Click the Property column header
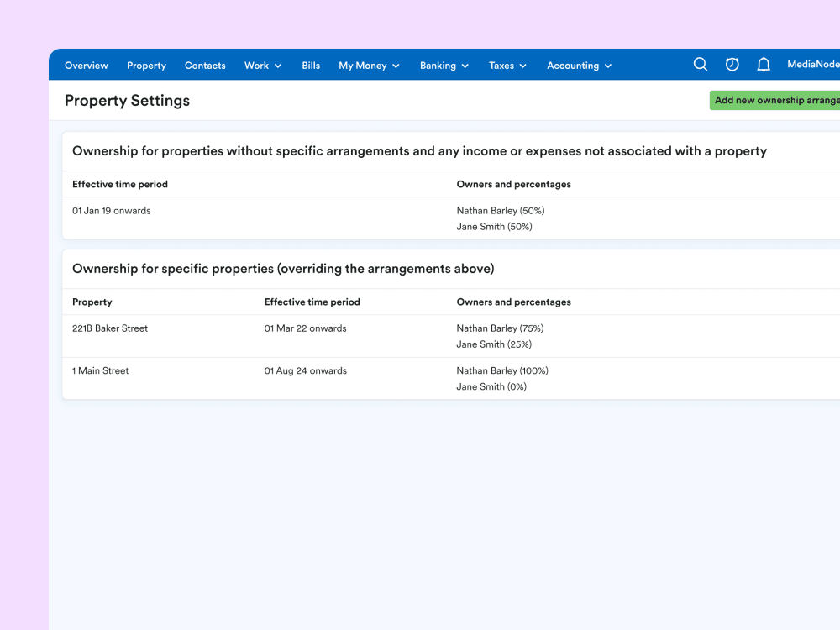This screenshot has height=630, width=840. tap(92, 302)
